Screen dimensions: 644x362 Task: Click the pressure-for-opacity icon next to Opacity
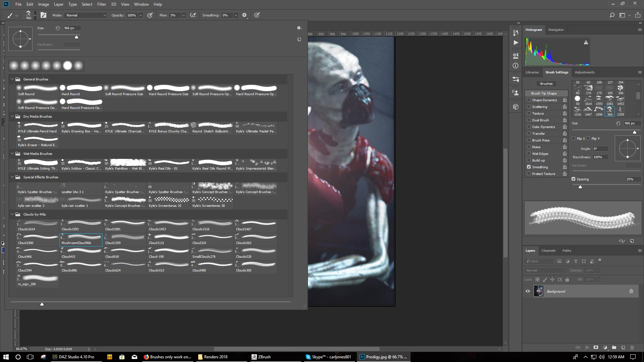150,15
